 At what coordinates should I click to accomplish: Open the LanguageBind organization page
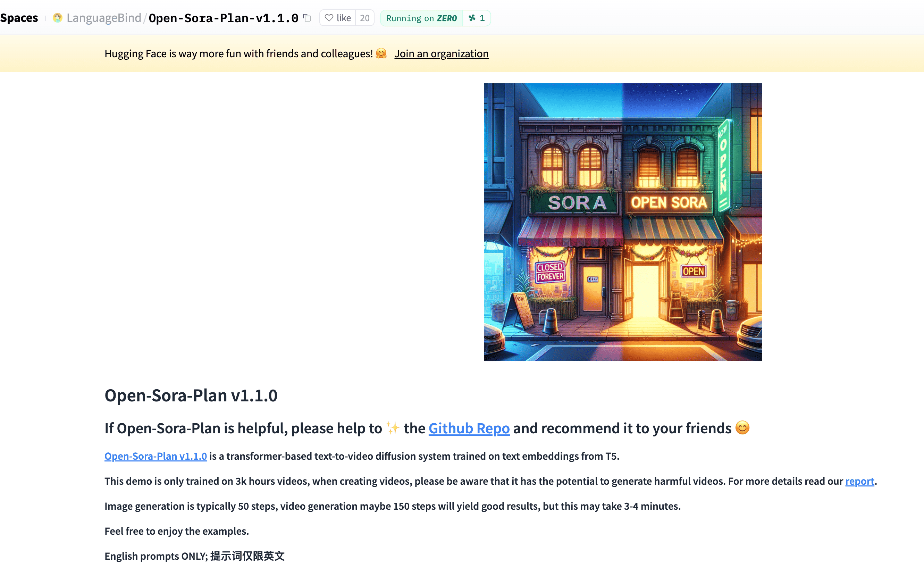pos(104,18)
